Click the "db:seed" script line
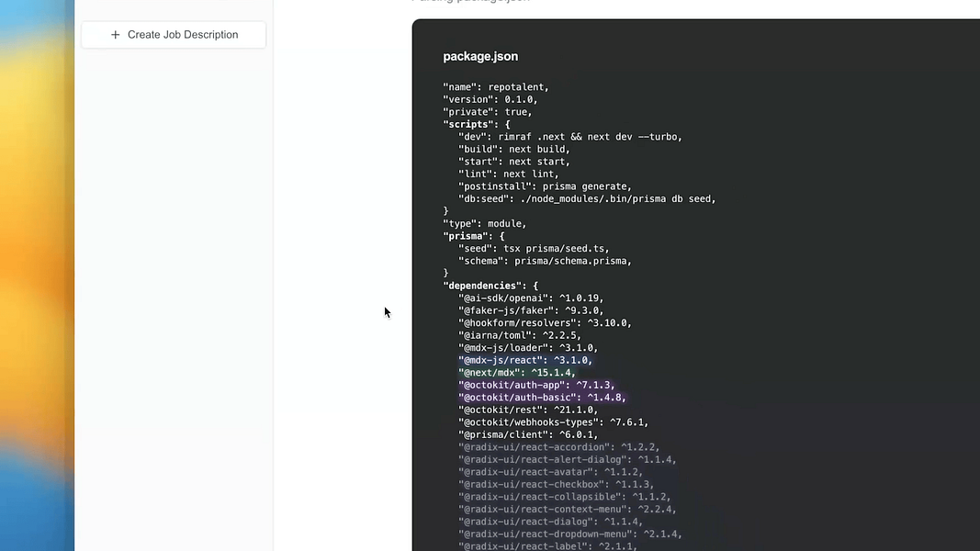 click(x=587, y=198)
